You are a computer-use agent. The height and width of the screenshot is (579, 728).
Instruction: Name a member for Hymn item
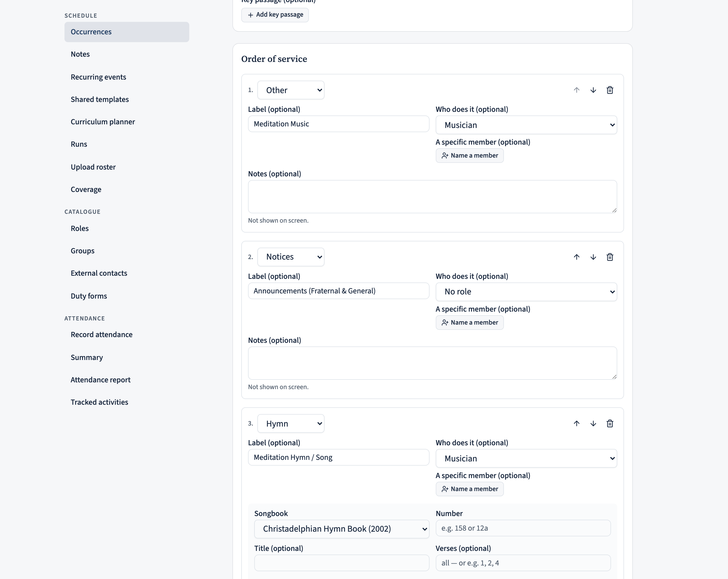[470, 489]
